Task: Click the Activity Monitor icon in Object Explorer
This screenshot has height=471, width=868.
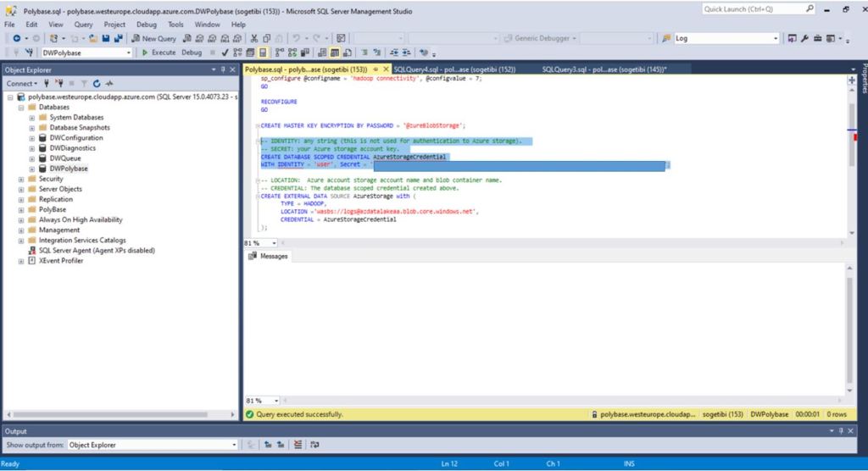Action: [x=109, y=84]
